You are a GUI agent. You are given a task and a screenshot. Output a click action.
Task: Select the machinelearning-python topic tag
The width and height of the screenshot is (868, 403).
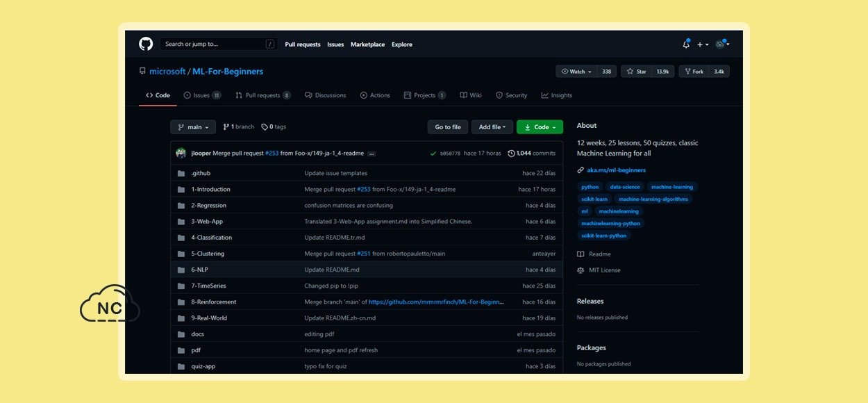click(x=610, y=223)
